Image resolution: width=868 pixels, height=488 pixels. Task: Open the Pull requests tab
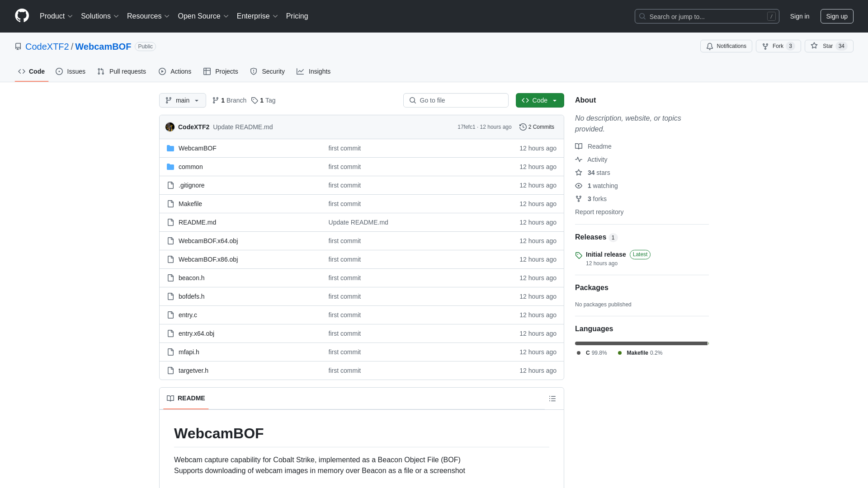[x=122, y=71]
